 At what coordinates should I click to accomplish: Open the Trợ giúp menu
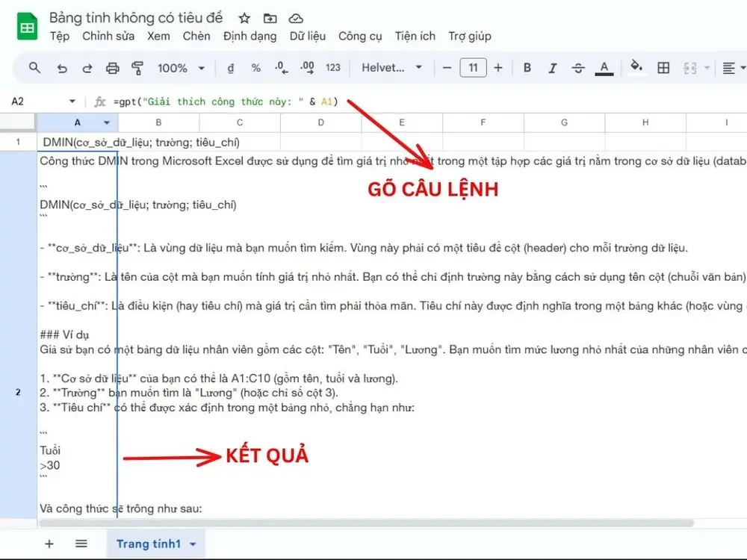pos(470,36)
